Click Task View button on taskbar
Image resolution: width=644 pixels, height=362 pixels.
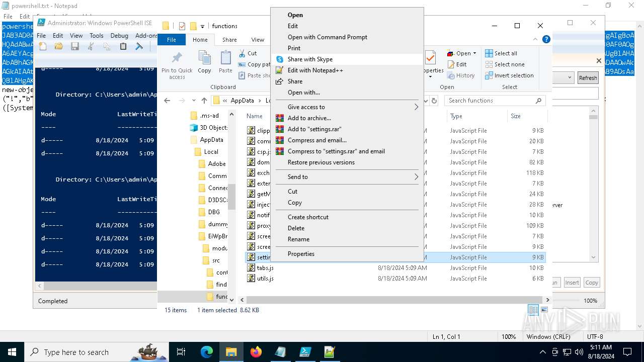tap(182, 352)
